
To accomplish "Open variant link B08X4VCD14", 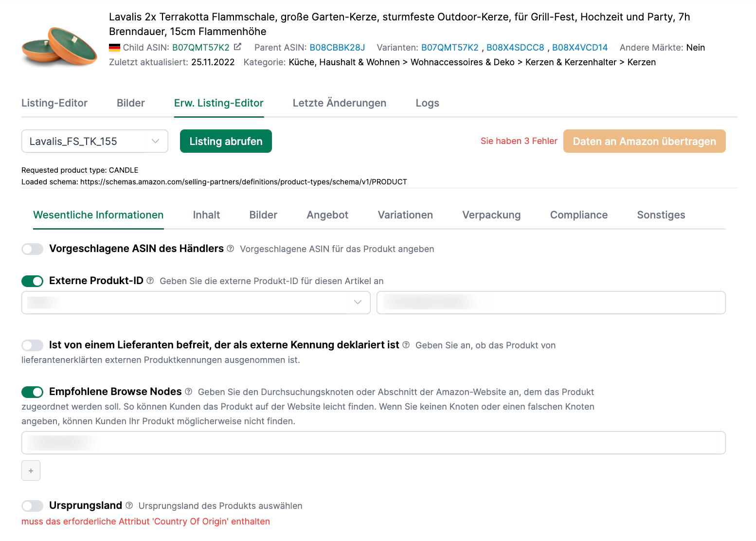I will click(x=580, y=48).
